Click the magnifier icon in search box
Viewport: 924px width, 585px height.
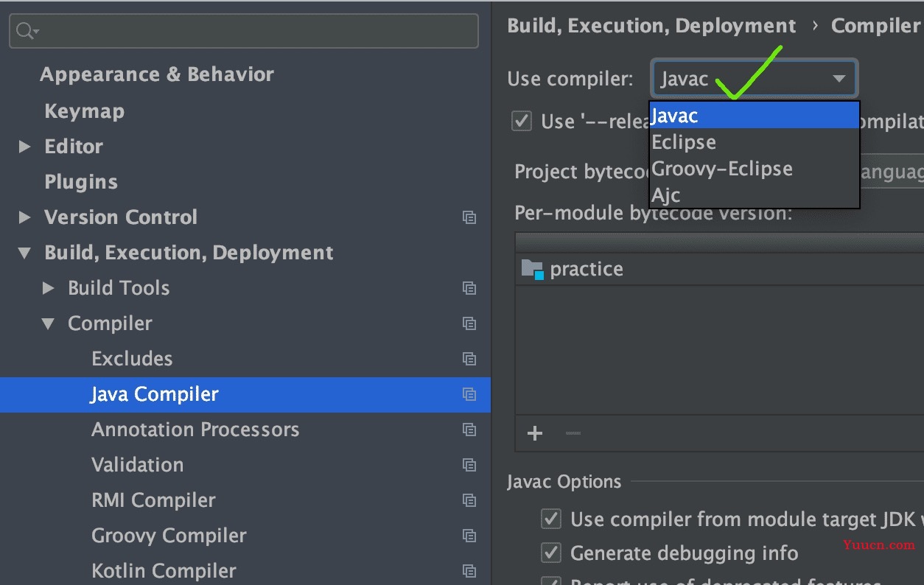coord(27,31)
